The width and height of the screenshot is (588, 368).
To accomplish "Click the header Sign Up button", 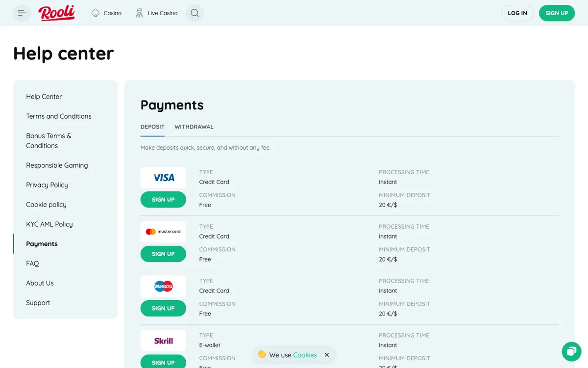I will point(557,13).
